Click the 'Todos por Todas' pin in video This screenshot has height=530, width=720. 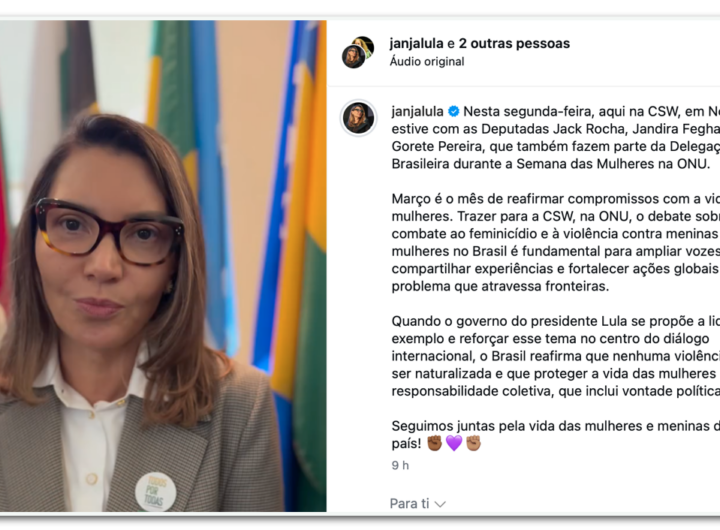coord(156,491)
